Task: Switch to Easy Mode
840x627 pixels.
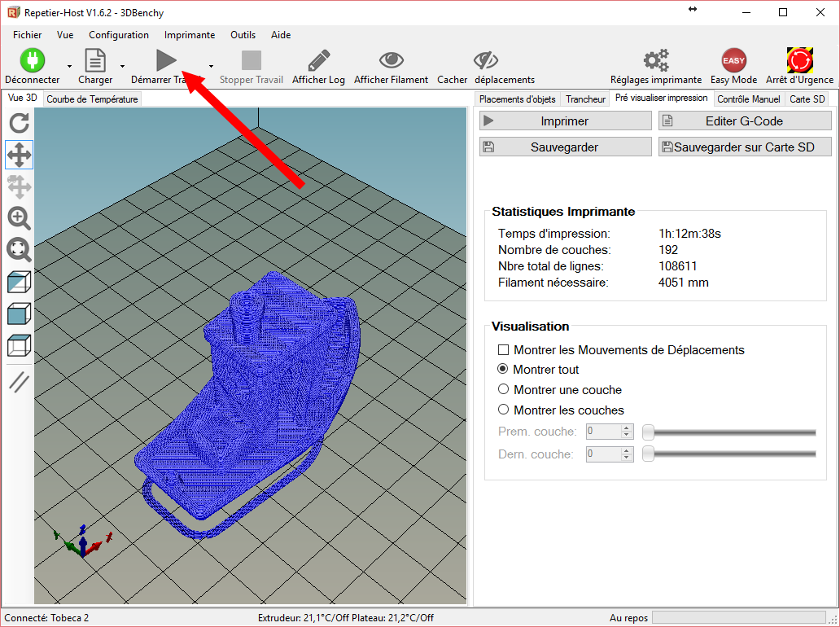Action: click(733, 60)
